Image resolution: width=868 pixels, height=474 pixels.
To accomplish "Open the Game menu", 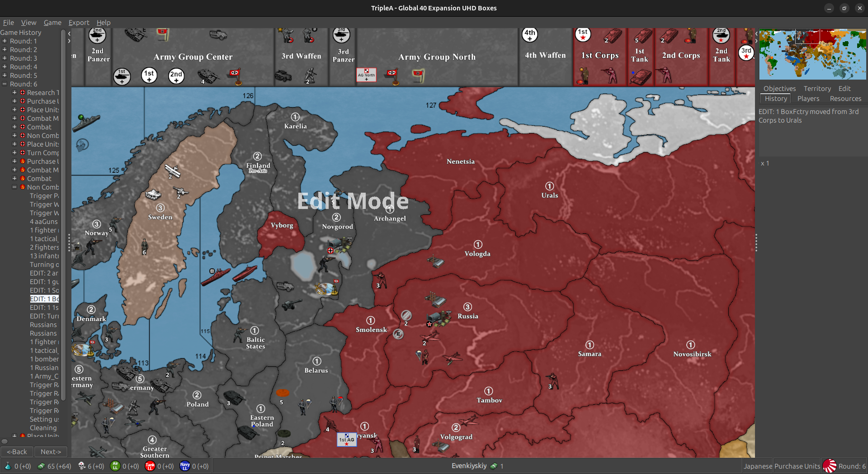I will 52,23.
